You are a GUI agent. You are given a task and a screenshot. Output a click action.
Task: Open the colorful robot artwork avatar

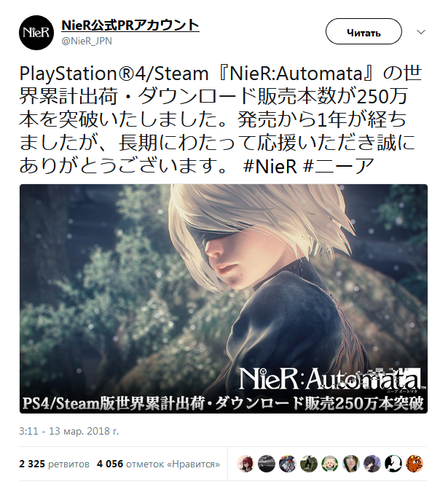[x=288, y=464]
